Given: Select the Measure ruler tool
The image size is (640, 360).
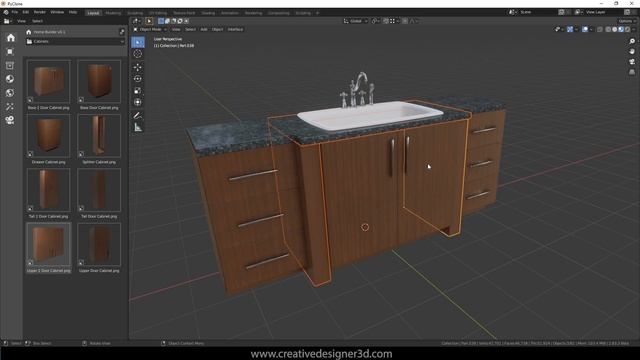Looking at the screenshot, I should click(x=138, y=128).
